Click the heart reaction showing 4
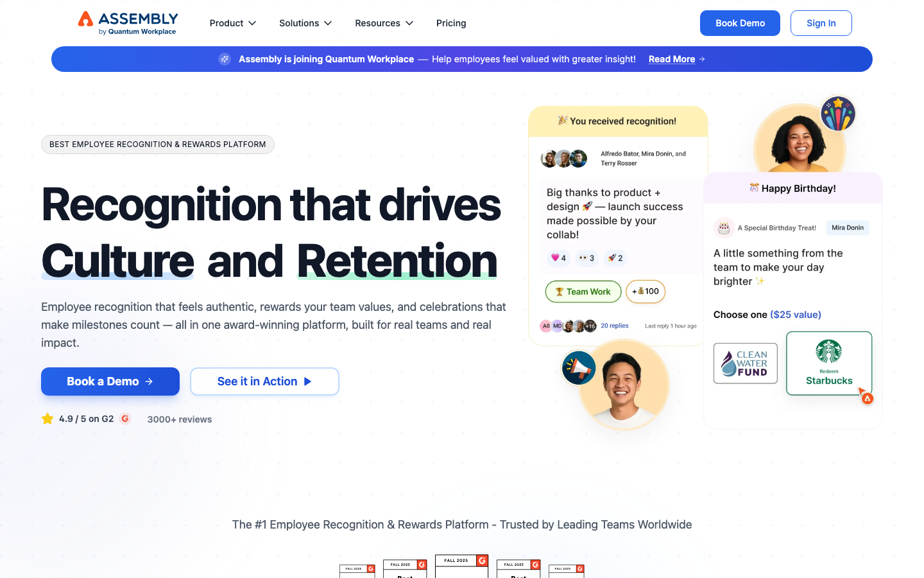This screenshot has height=578, width=924. click(558, 258)
